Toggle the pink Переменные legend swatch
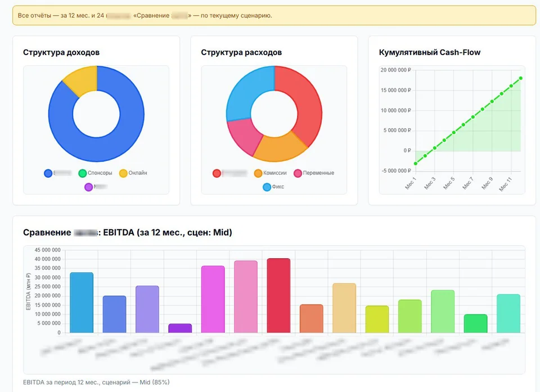Viewport: 540px width, 392px height. [298, 173]
